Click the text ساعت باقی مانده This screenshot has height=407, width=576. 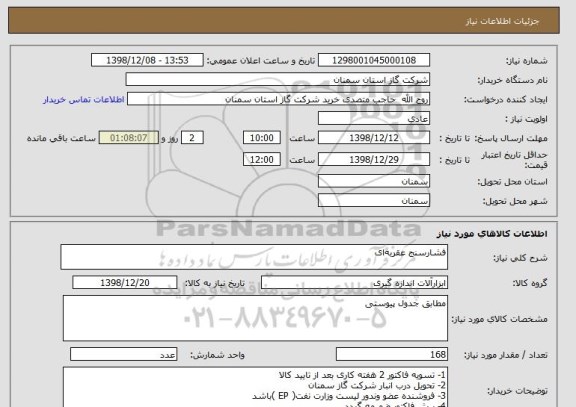coord(61,138)
